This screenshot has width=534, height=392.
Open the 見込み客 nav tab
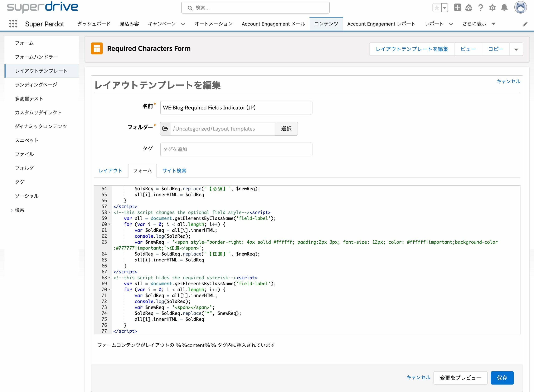[x=129, y=24]
